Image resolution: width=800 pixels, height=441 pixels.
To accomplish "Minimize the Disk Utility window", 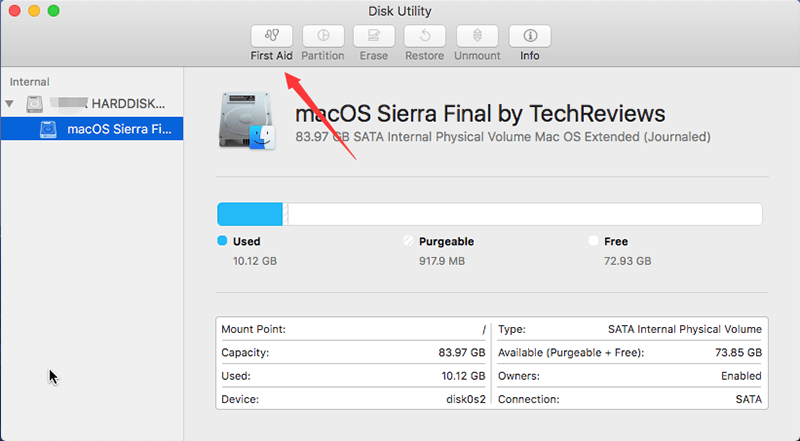I will (x=34, y=11).
